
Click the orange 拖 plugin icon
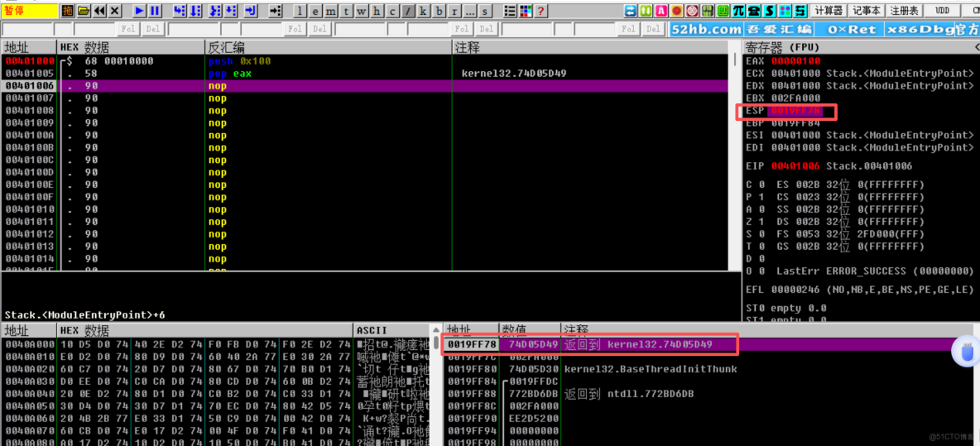(68, 12)
